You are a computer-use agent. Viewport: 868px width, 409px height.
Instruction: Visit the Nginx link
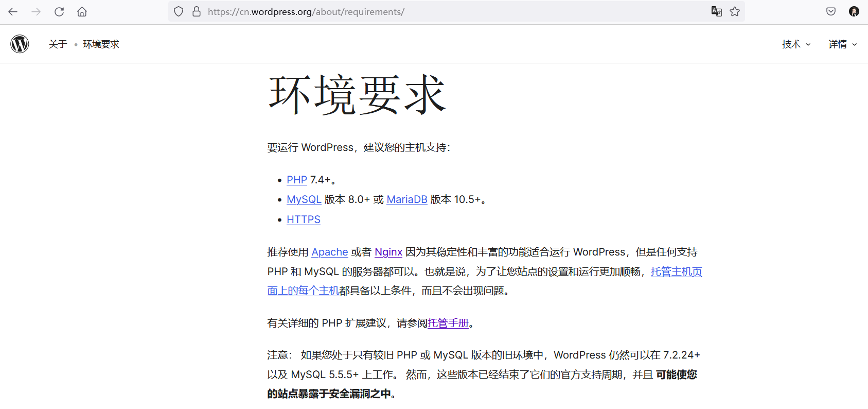[388, 252]
